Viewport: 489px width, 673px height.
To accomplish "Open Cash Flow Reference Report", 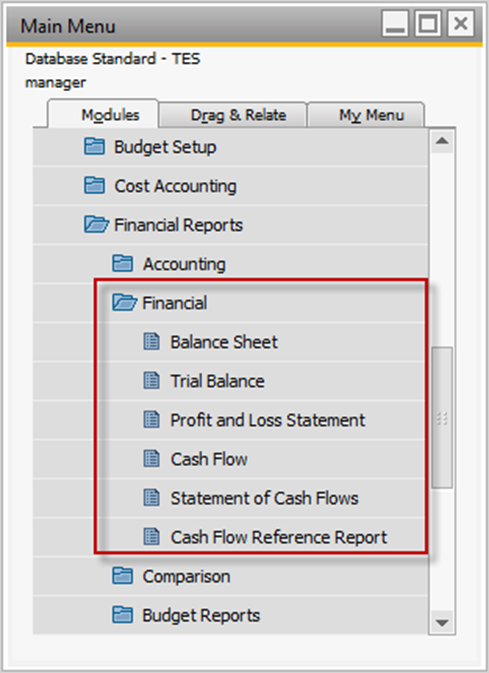I will [279, 537].
